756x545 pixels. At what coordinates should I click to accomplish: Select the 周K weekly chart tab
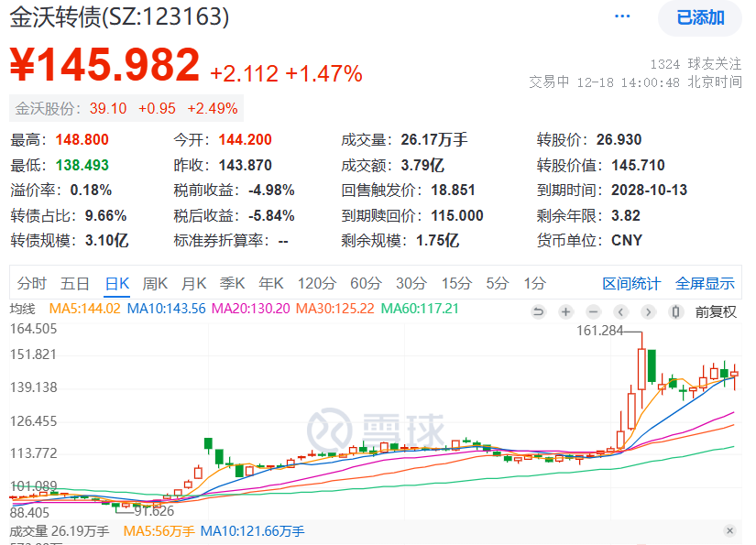[155, 283]
